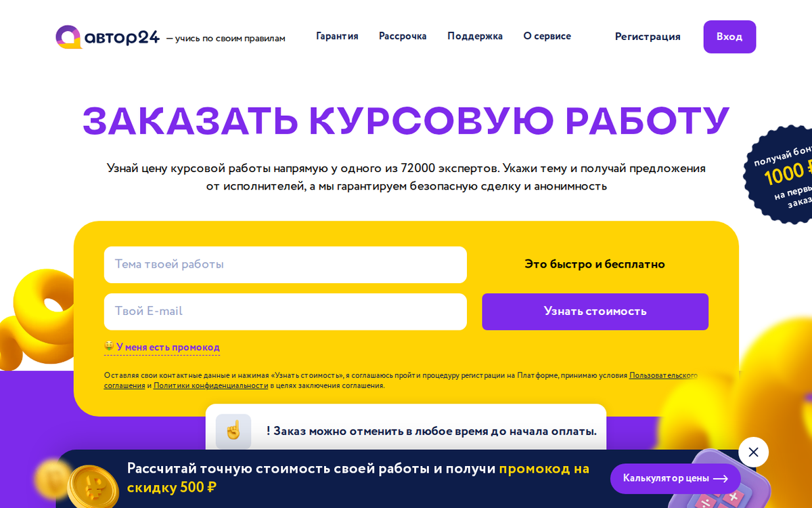Open the Рассрочка menu item
This screenshot has width=812, height=508.
coord(403,36)
